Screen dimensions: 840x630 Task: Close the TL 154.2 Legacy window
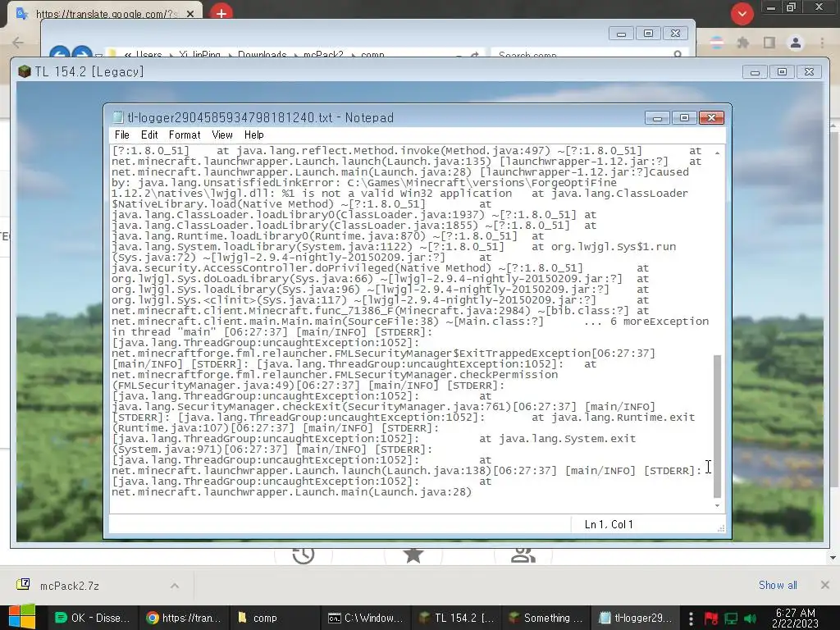809,72
